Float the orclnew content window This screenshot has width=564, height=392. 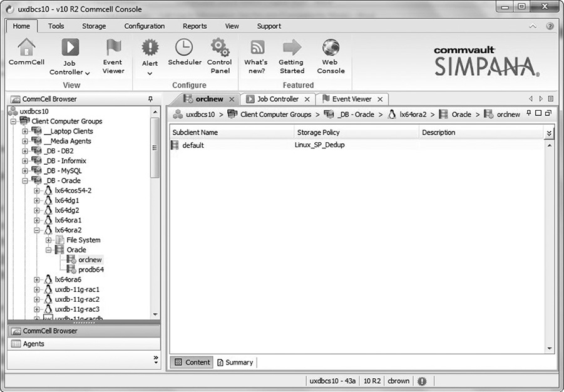click(x=548, y=113)
